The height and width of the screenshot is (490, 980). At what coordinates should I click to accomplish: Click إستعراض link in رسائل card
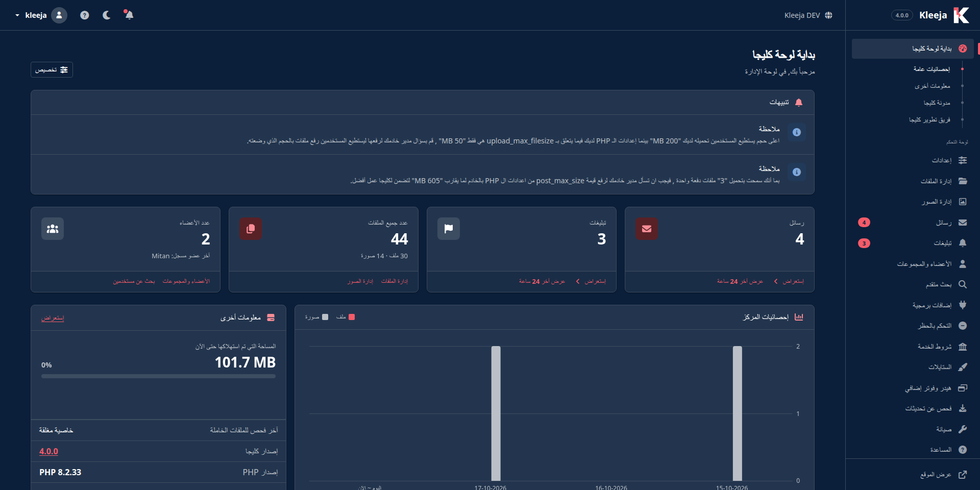point(793,281)
